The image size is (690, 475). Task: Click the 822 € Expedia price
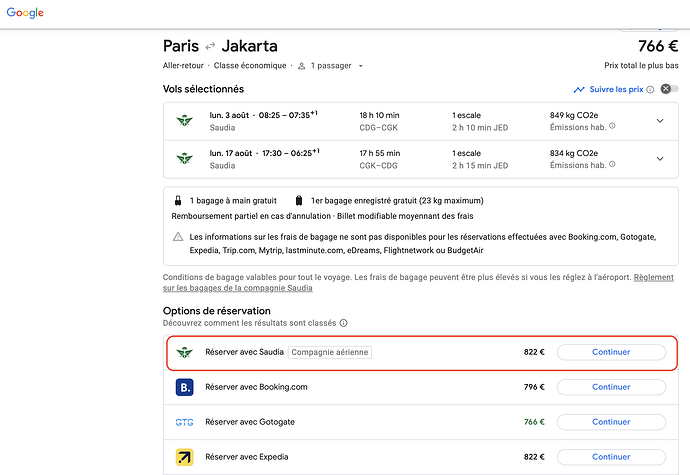click(x=534, y=457)
